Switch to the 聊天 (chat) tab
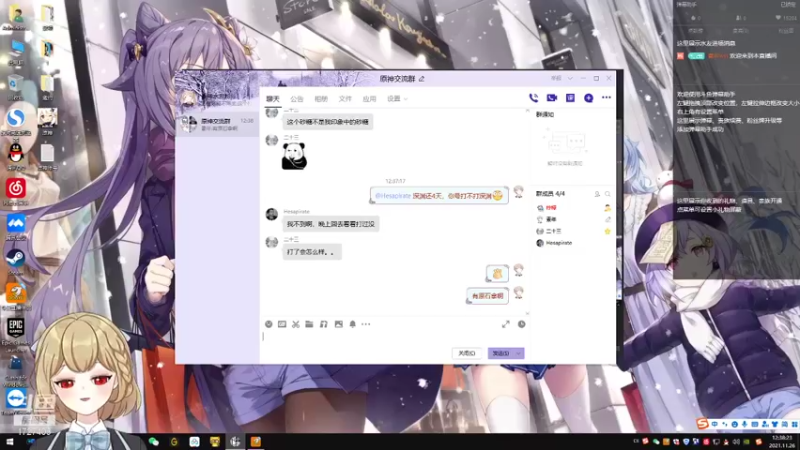The width and height of the screenshot is (800, 450). point(273,99)
